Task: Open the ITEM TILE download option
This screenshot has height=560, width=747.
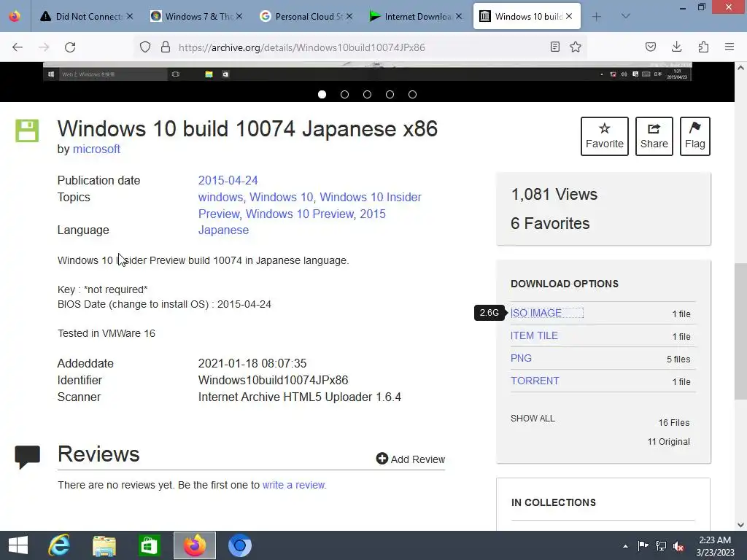Action: [x=534, y=335]
